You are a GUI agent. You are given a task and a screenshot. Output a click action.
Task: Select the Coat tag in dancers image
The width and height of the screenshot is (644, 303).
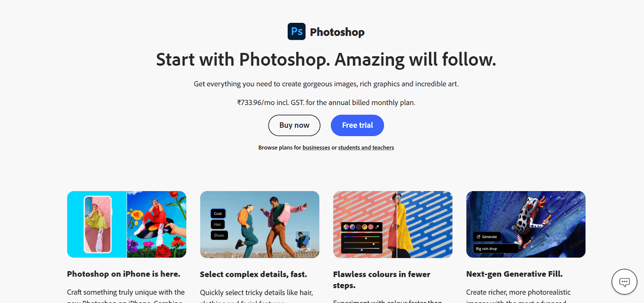(218, 213)
